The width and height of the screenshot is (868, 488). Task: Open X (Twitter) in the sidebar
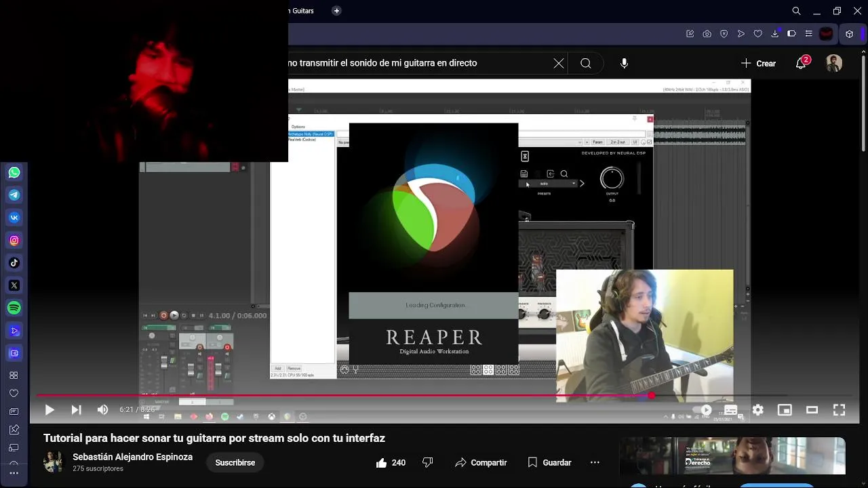(14, 285)
